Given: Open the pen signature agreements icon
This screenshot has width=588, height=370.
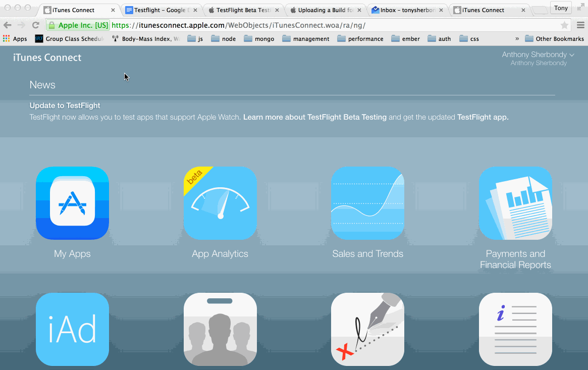Looking at the screenshot, I should point(367,329).
